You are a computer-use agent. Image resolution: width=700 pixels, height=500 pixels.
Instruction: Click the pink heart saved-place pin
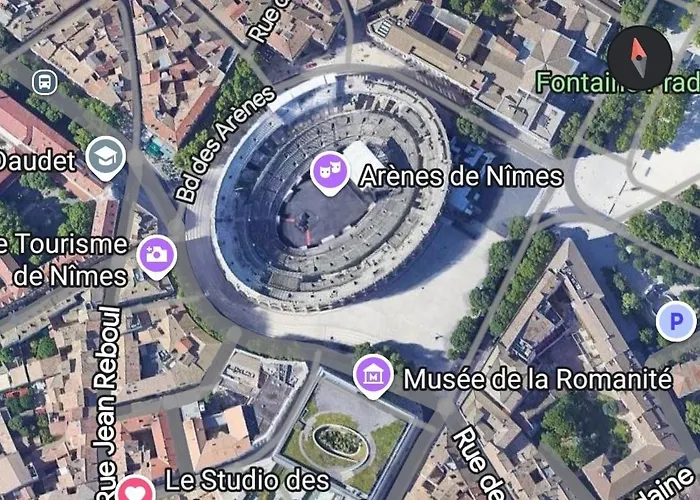click(136, 489)
